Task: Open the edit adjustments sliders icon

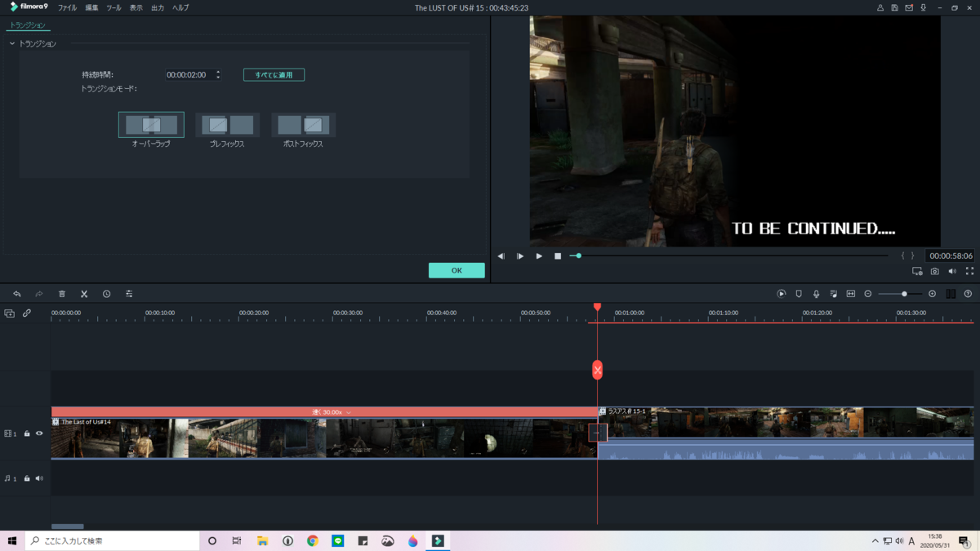Action: 129,294
